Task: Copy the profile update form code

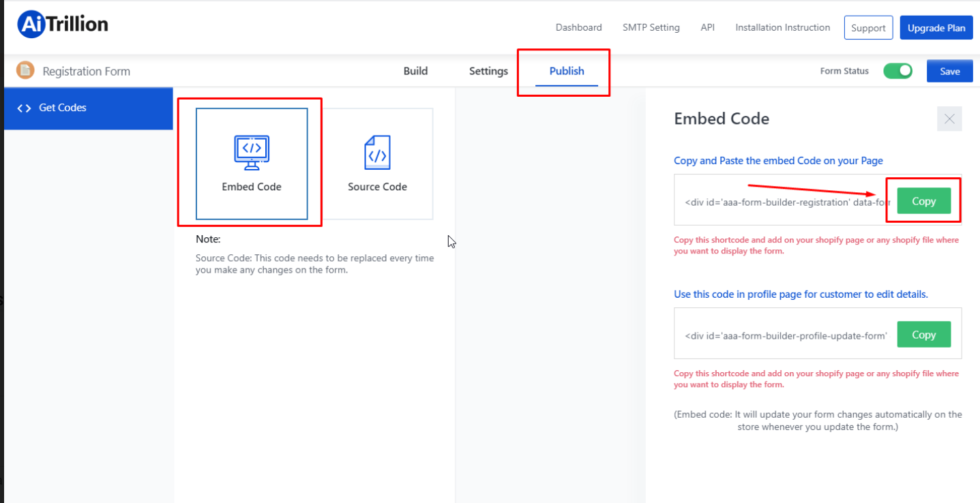Action: (923, 335)
